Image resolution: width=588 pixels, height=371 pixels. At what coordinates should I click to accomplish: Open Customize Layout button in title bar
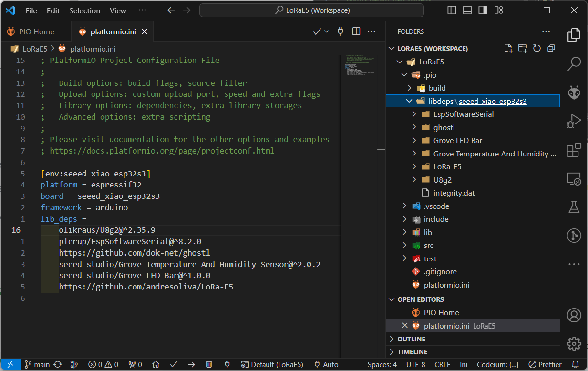coord(499,10)
